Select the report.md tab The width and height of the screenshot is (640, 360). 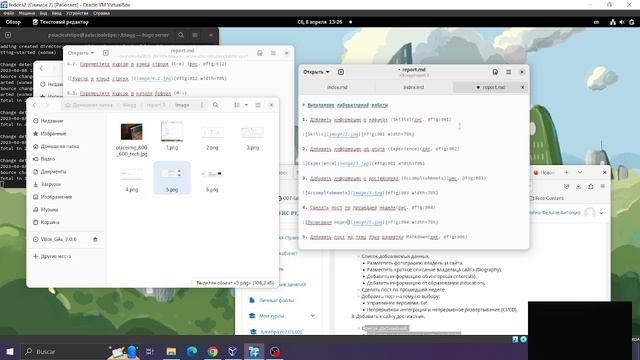(x=490, y=87)
